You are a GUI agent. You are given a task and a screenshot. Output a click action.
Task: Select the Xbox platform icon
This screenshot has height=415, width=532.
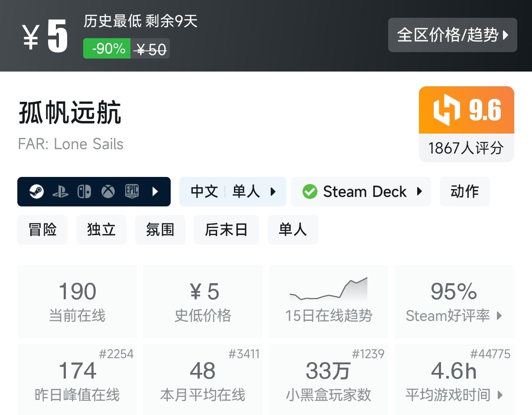pyautogui.click(x=107, y=191)
